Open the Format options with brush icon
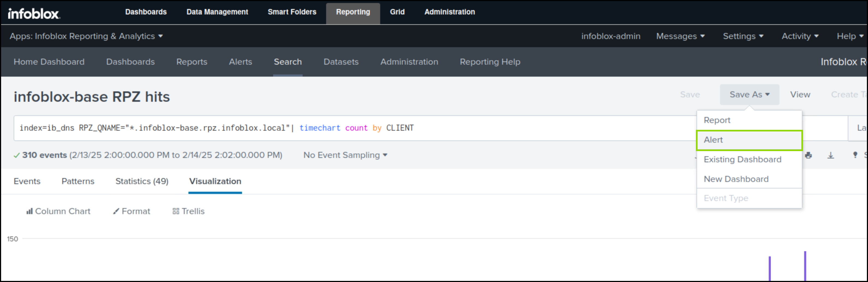 pos(132,211)
